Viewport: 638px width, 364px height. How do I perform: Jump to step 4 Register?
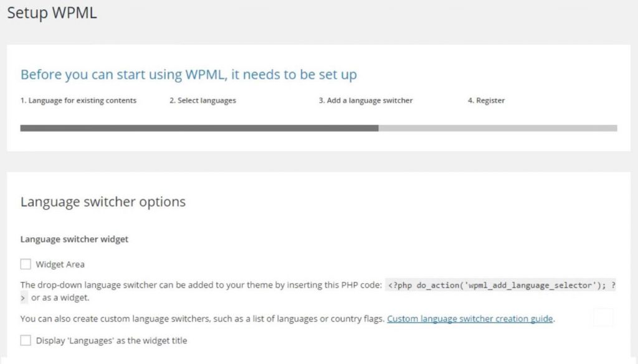click(x=486, y=100)
